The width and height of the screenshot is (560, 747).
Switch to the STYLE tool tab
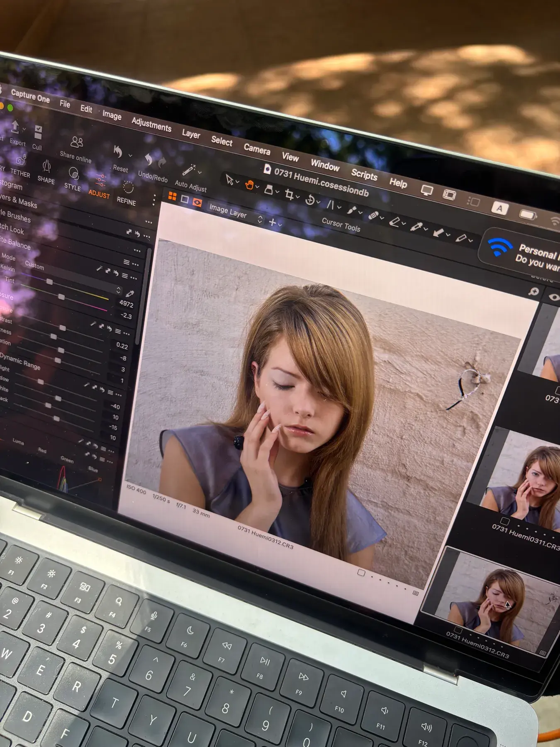click(x=73, y=179)
